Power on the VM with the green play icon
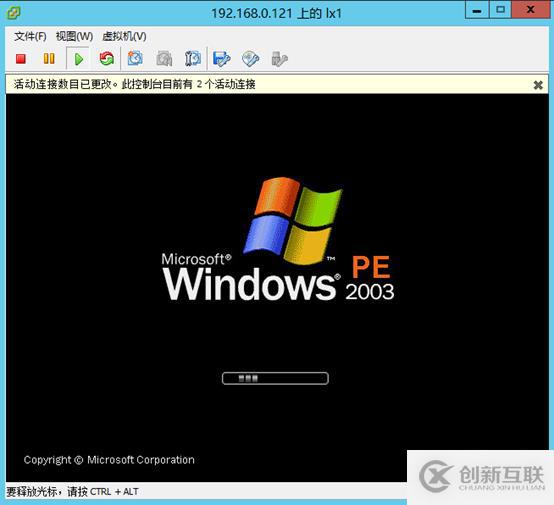This screenshot has width=554, height=505. [78, 59]
